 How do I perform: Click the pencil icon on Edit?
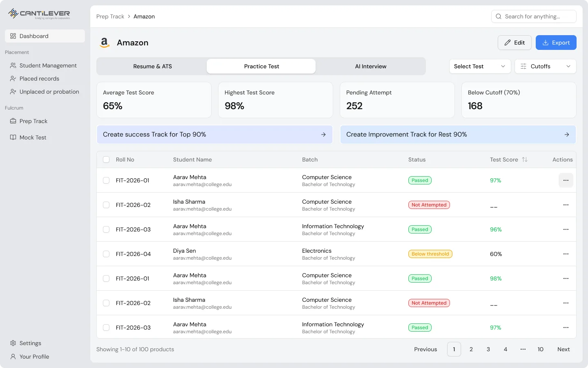[508, 43]
